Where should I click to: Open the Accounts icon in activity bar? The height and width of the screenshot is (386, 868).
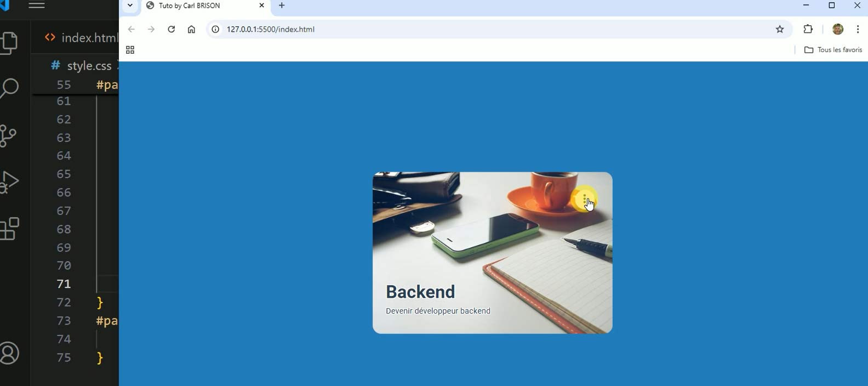click(x=10, y=353)
